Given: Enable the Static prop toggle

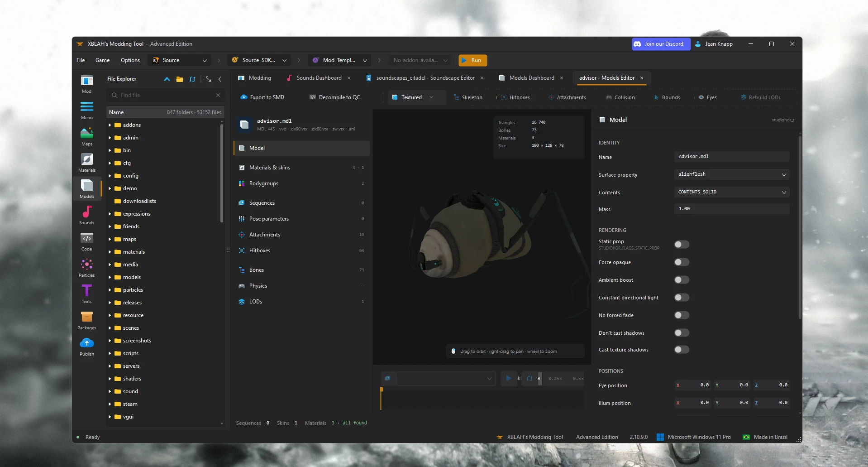Looking at the screenshot, I should (682, 245).
